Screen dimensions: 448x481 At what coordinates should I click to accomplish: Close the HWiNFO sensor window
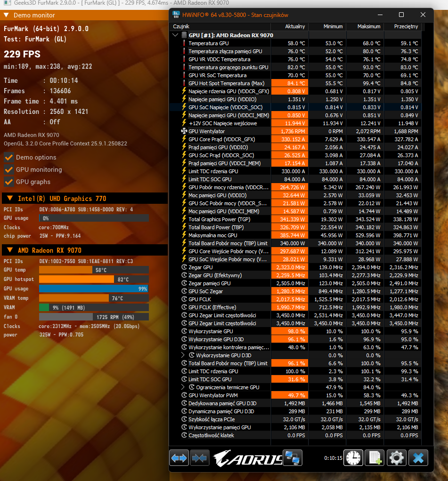tap(423, 15)
